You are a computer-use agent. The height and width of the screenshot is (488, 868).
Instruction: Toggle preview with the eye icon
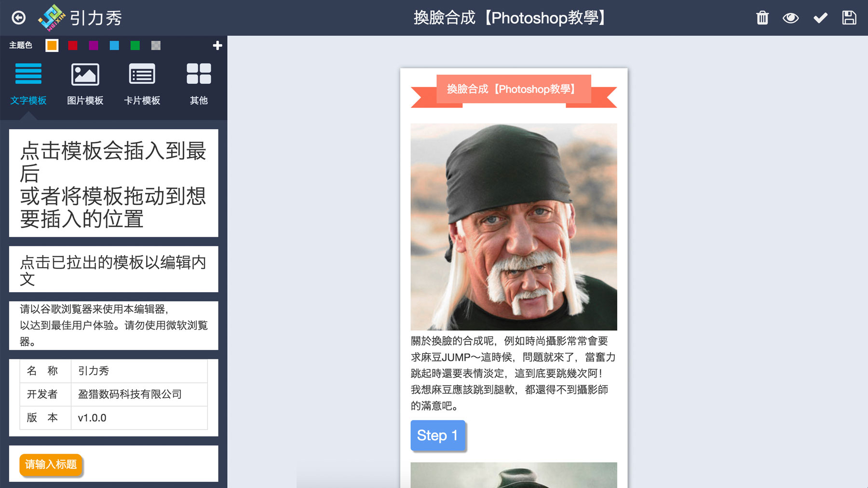(790, 18)
